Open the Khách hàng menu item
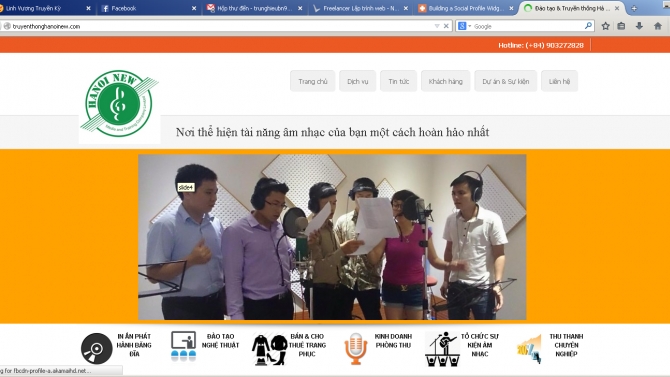Screen dimensions: 670x377 (446, 81)
